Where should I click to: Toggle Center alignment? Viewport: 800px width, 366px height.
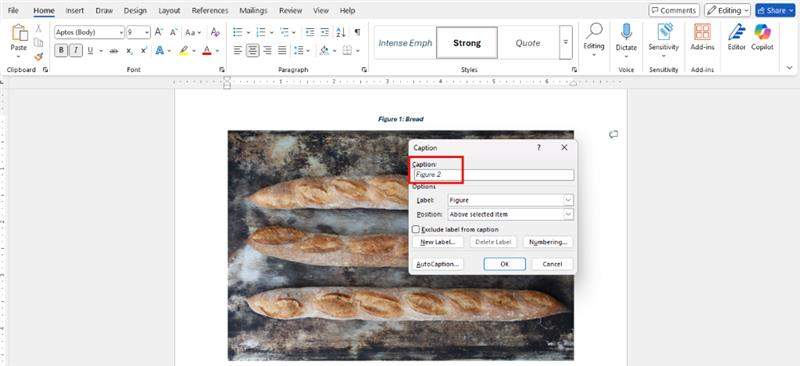coord(253,51)
